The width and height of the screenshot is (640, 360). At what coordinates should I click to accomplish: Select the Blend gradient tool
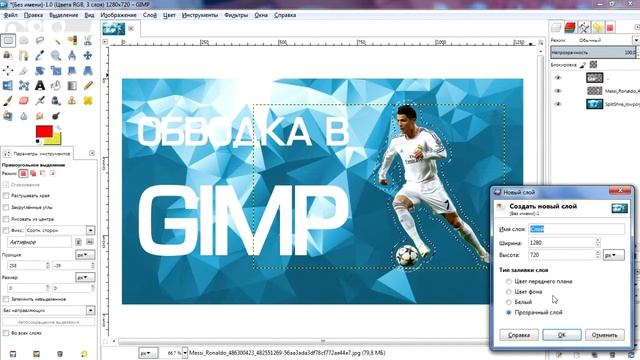pyautogui.click(x=72, y=86)
